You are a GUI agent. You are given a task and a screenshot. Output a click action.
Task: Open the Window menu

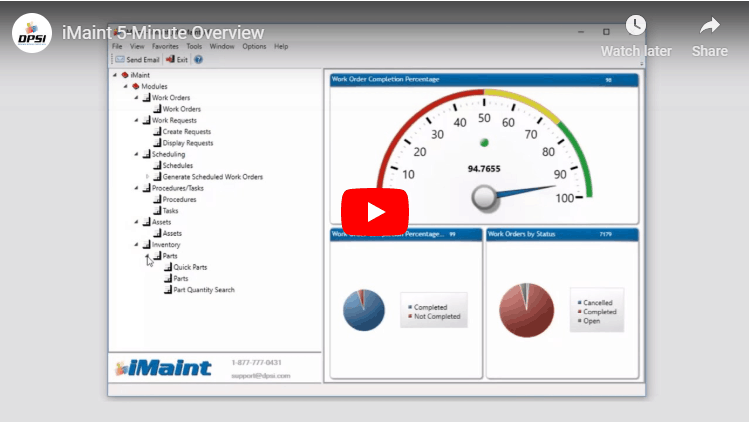pyautogui.click(x=222, y=46)
